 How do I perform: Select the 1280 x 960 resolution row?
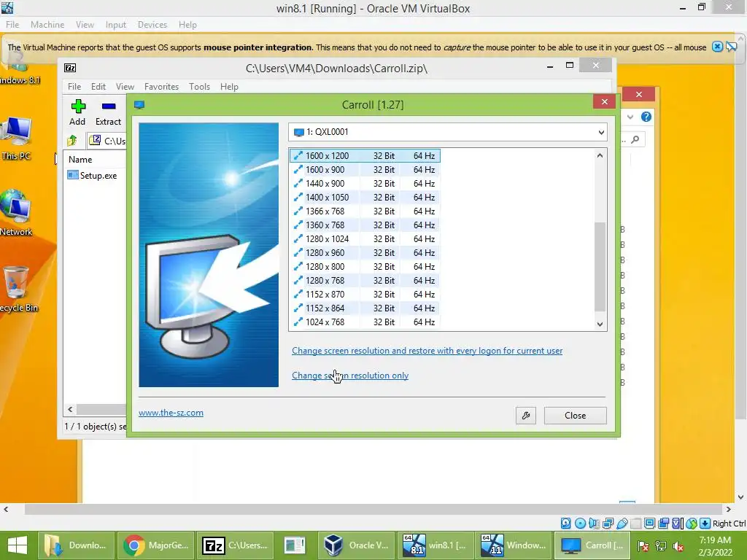click(x=365, y=252)
